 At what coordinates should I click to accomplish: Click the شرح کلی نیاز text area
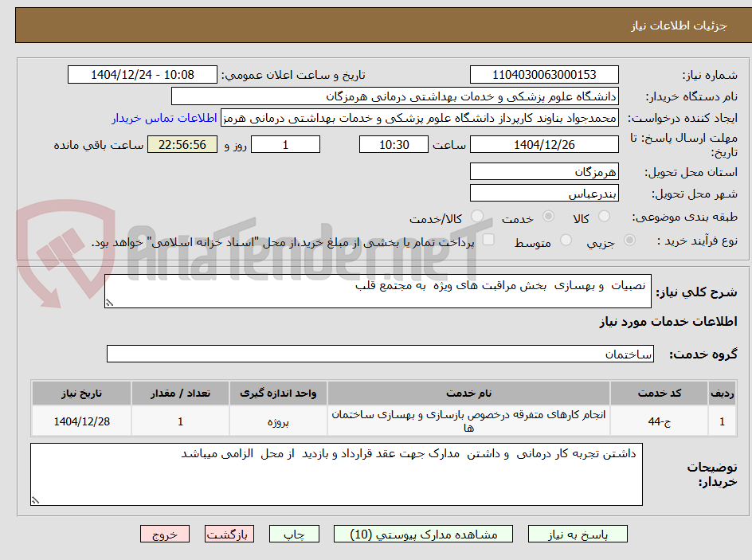click(378, 291)
